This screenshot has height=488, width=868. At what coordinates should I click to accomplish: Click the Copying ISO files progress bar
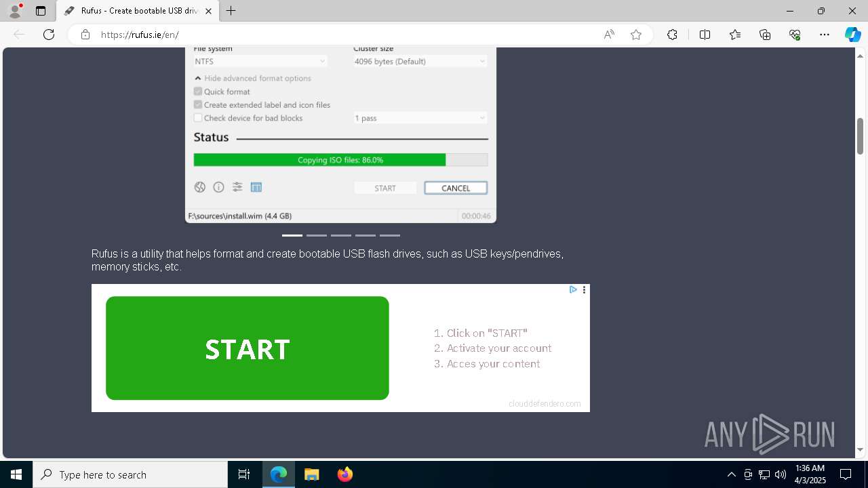click(340, 160)
